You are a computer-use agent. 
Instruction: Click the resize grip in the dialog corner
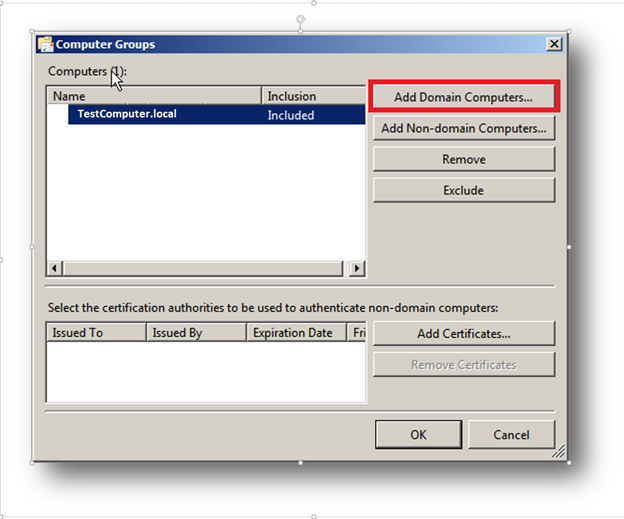click(x=559, y=452)
